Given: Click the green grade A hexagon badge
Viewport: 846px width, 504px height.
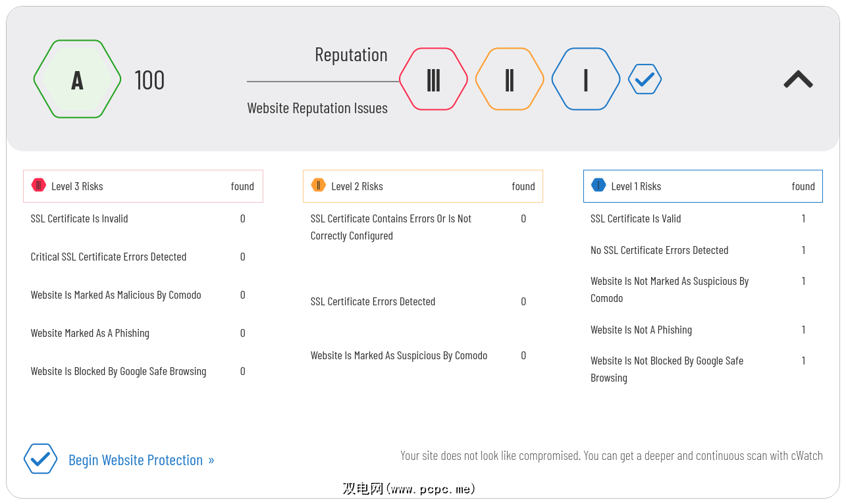Looking at the screenshot, I should click(77, 80).
